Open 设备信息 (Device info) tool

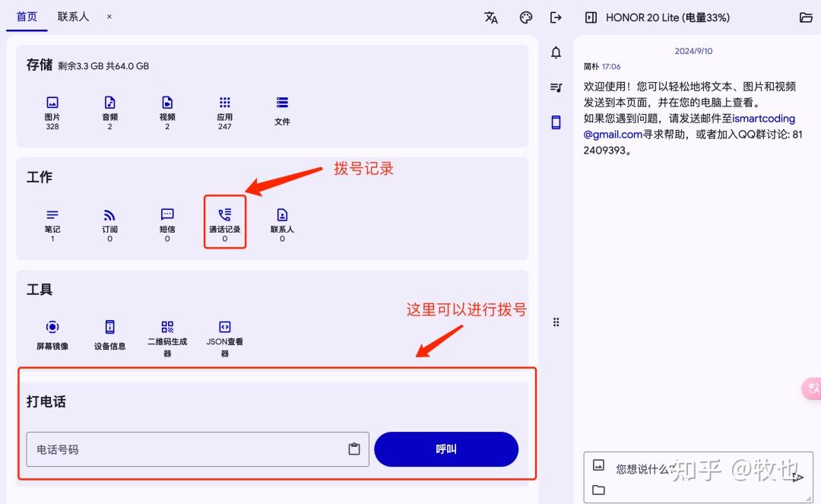[110, 335]
